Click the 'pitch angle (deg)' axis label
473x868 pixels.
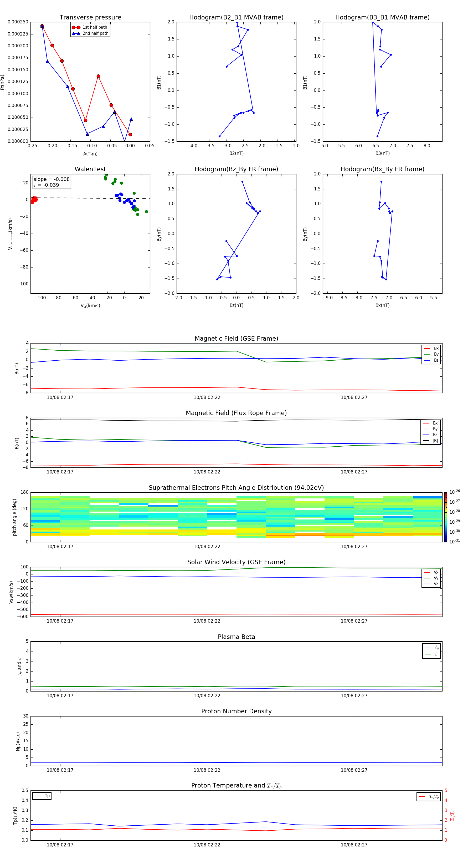click(x=14, y=517)
